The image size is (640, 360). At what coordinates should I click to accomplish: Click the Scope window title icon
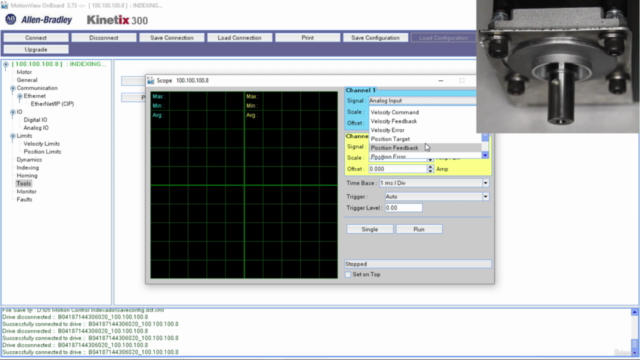coord(151,80)
